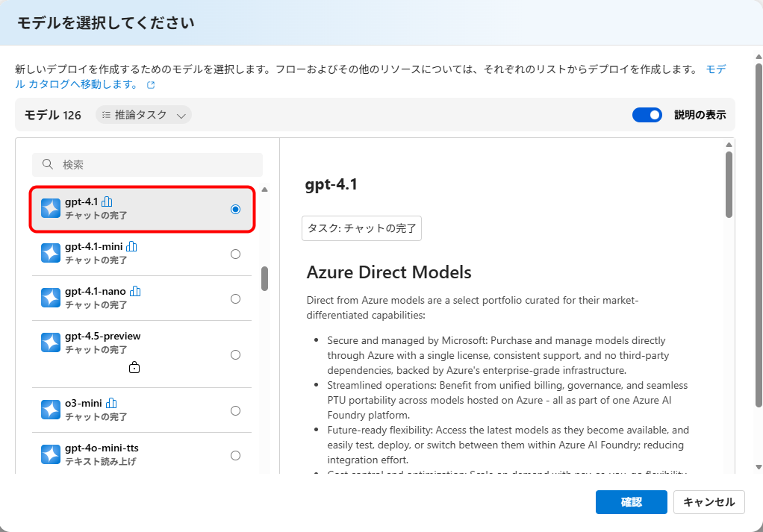Click scroll-up arrow of the description pane
This screenshot has width=763, height=532.
pyautogui.click(x=729, y=145)
